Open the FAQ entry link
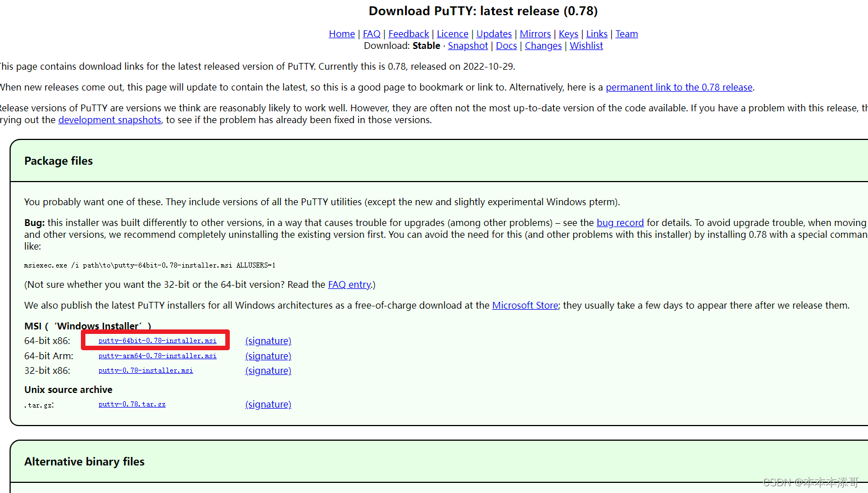This screenshot has width=868, height=493. pos(349,284)
